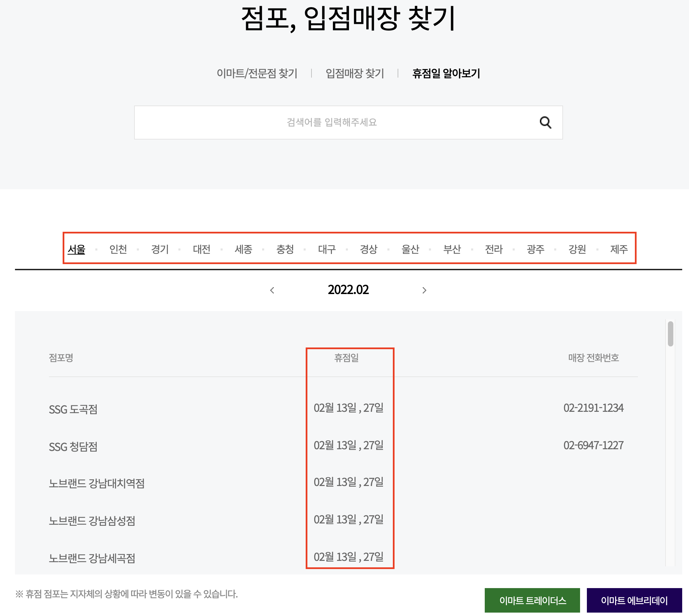689x616 pixels.
Task: Open the 이마트/전문점 찾기 tab
Action: click(257, 73)
